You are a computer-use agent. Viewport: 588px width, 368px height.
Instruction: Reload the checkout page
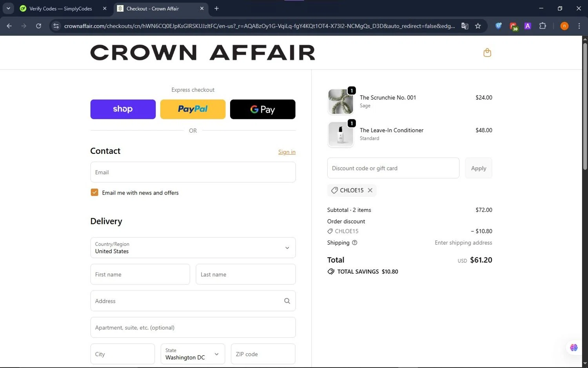tap(38, 26)
